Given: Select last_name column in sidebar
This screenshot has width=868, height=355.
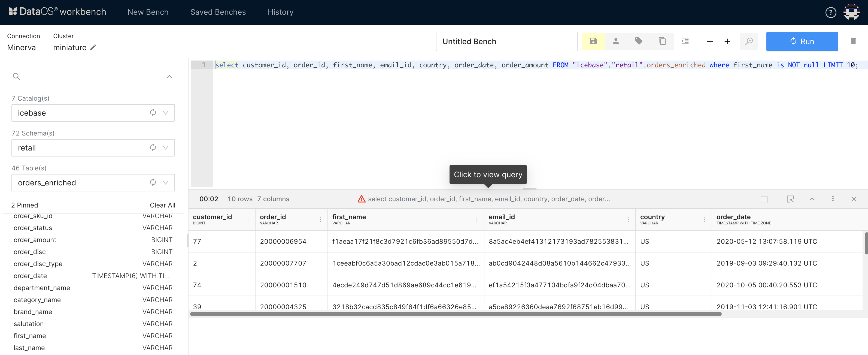Looking at the screenshot, I should (93, 348).
